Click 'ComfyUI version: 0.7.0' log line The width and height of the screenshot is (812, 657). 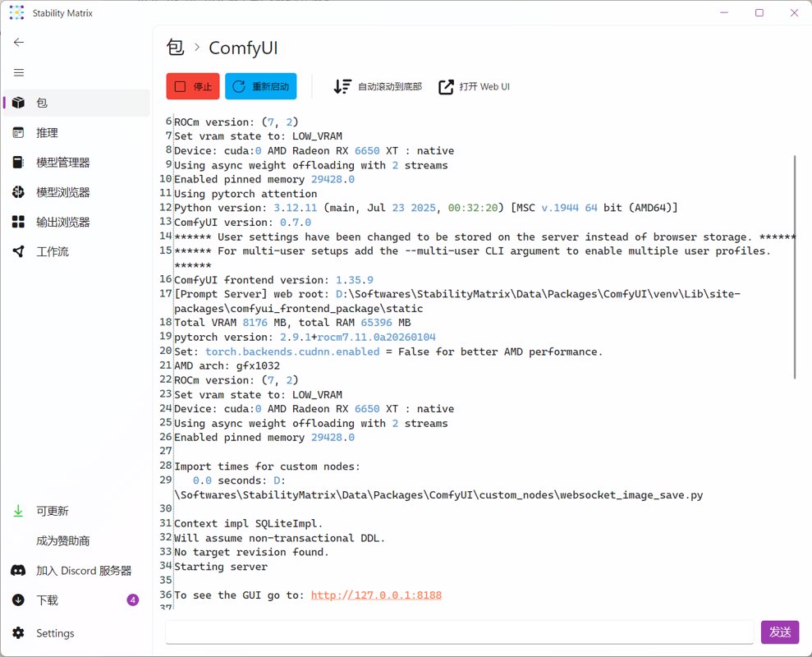pos(243,223)
